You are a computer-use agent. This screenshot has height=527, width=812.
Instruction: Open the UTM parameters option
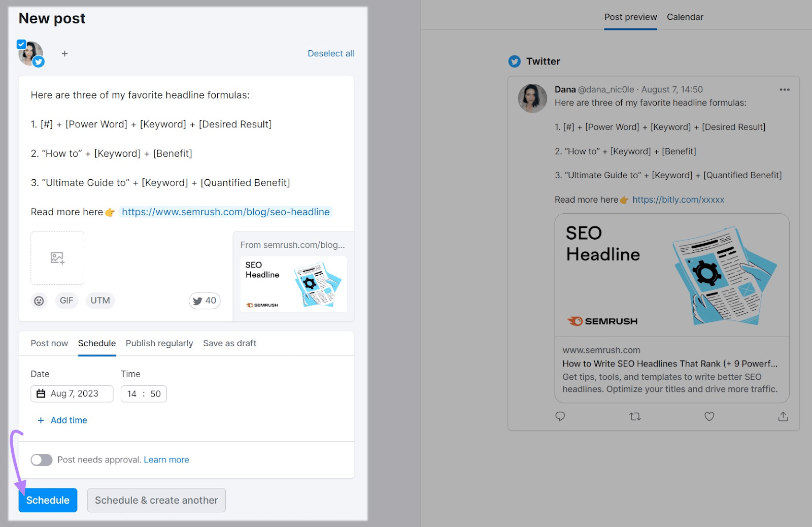[x=99, y=301]
